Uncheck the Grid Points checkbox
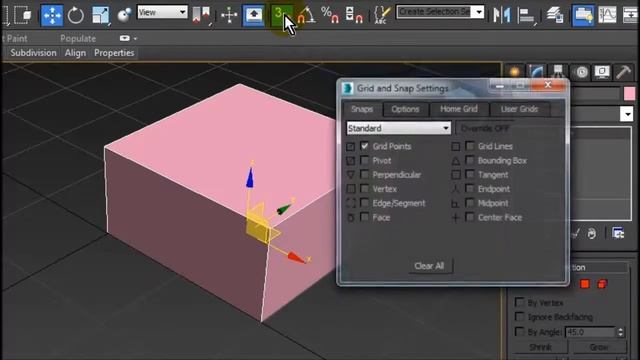The image size is (640, 360). pyautogui.click(x=364, y=146)
